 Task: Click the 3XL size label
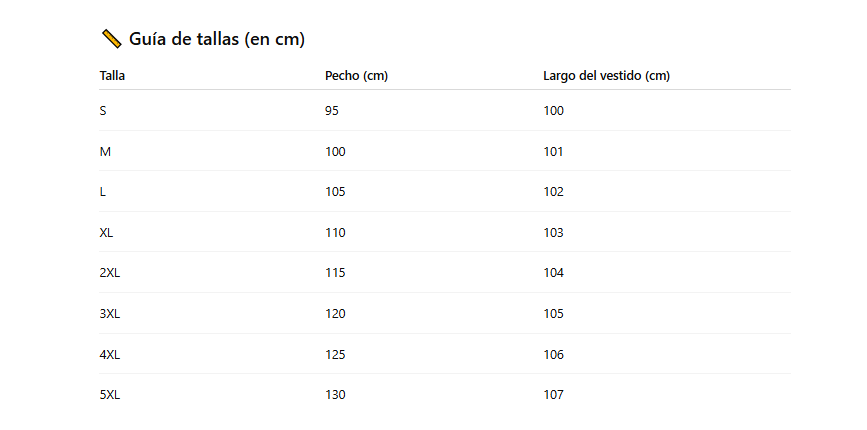(x=110, y=313)
